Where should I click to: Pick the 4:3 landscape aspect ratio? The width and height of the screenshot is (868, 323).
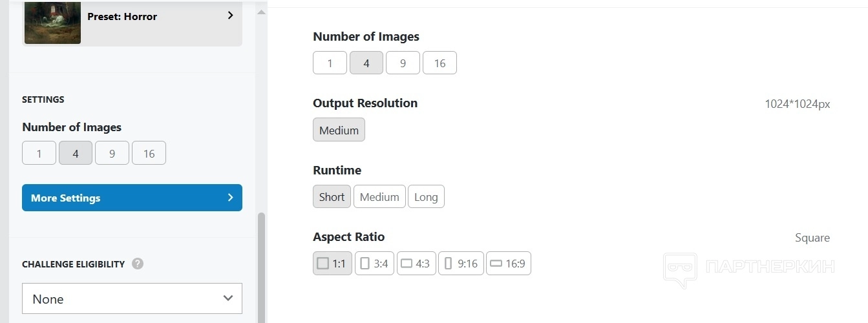(416, 264)
